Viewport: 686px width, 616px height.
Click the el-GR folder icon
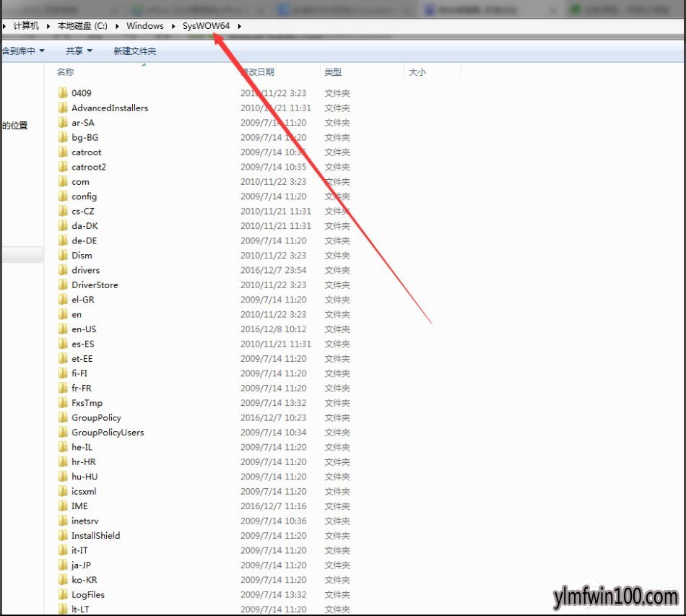tap(63, 300)
